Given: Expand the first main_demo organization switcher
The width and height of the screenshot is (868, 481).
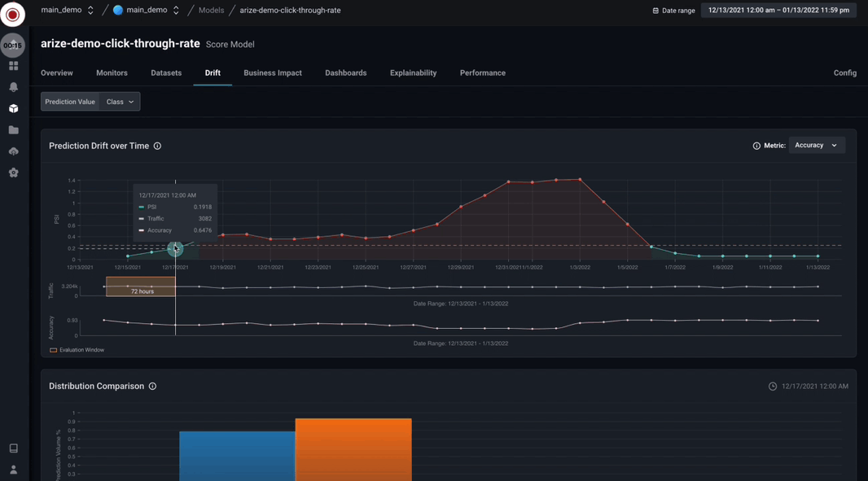Looking at the screenshot, I should pyautogui.click(x=90, y=10).
